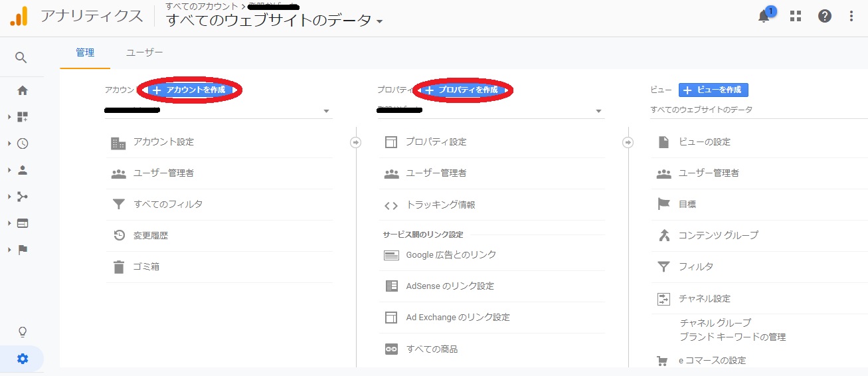The image size is (868, 376).
Task: Select the 管理 tab
Action: 85,52
